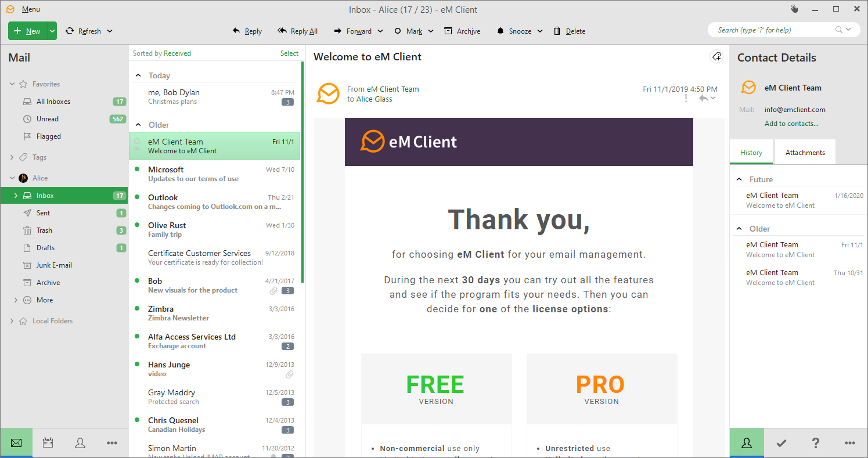The width and height of the screenshot is (868, 458).
Task: Click the Delete trash icon in toolbar
Action: point(557,31)
